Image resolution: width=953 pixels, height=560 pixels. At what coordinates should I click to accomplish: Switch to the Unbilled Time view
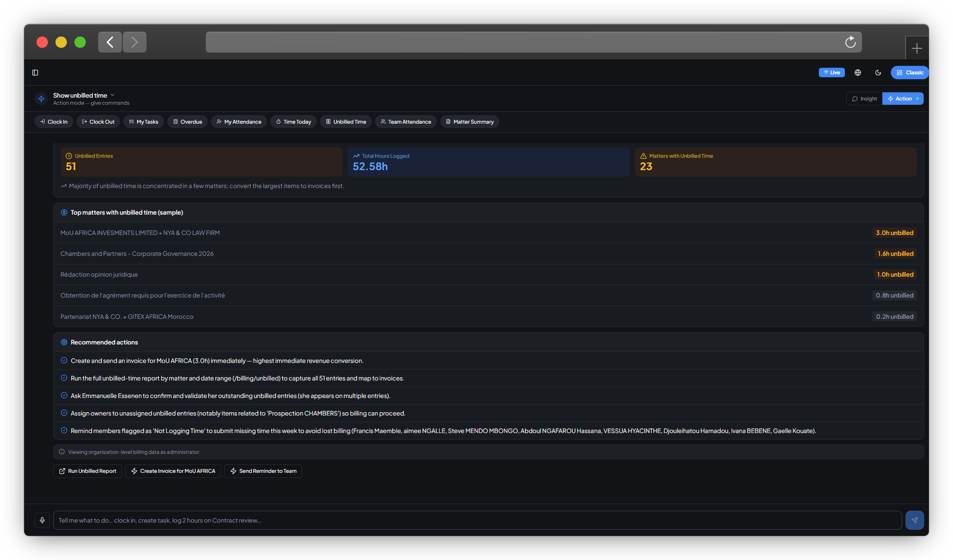[x=346, y=122]
